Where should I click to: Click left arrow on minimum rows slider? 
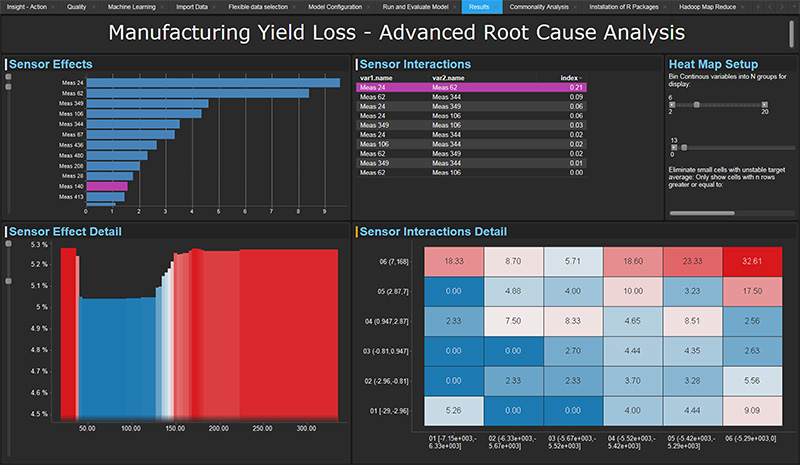pyautogui.click(x=672, y=147)
